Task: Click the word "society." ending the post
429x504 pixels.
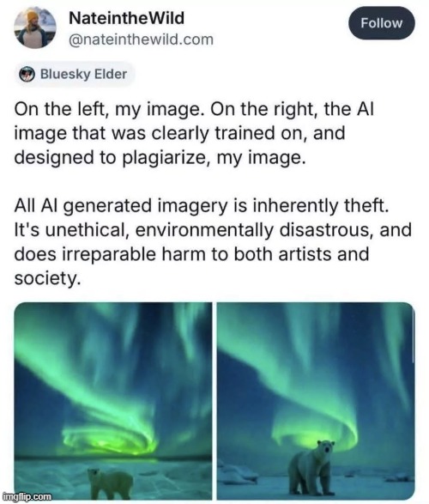Action: (x=47, y=278)
